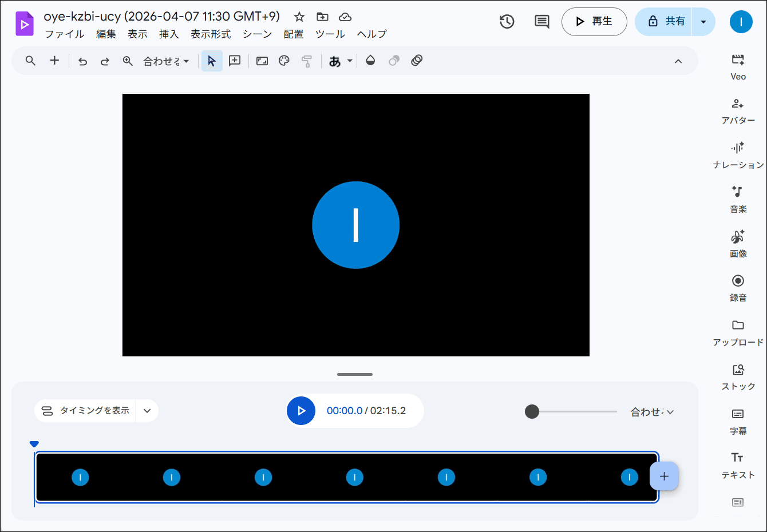Add a comment from toolbar
This screenshot has height=532, width=767.
pyautogui.click(x=235, y=61)
